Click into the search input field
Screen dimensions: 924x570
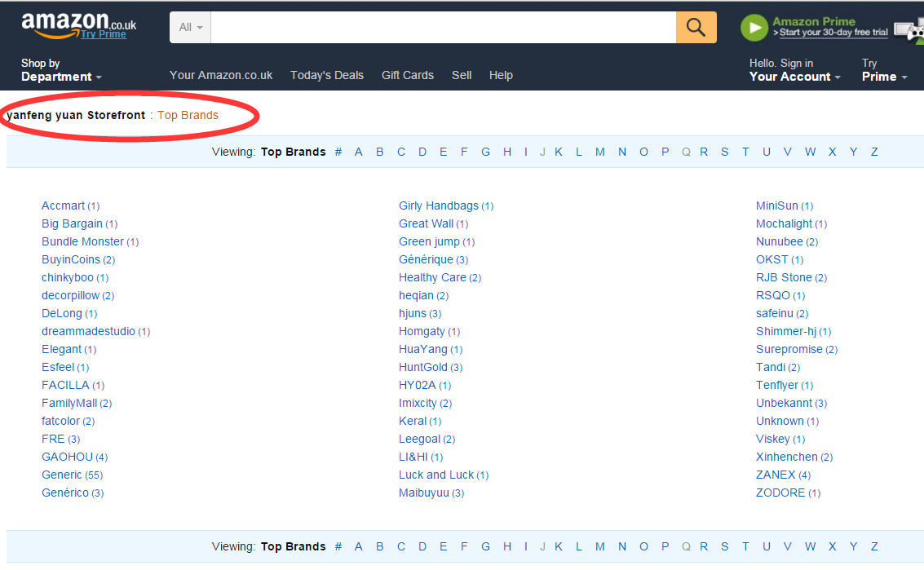point(443,27)
